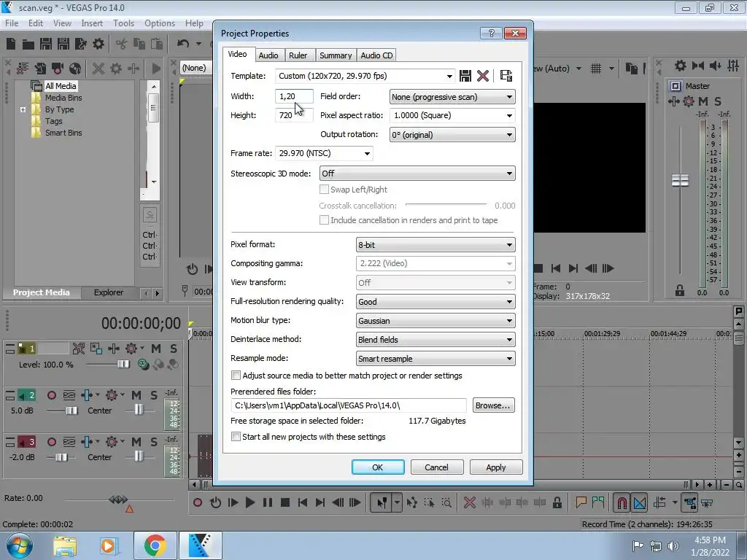Image resolution: width=747 pixels, height=560 pixels.
Task: Switch to the Summary tab
Action: point(336,55)
